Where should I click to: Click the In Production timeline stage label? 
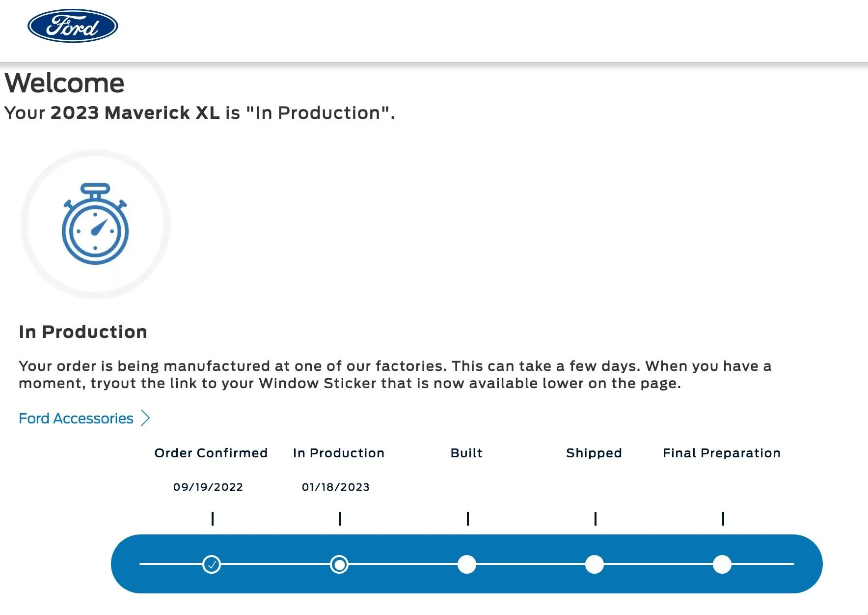tap(339, 453)
